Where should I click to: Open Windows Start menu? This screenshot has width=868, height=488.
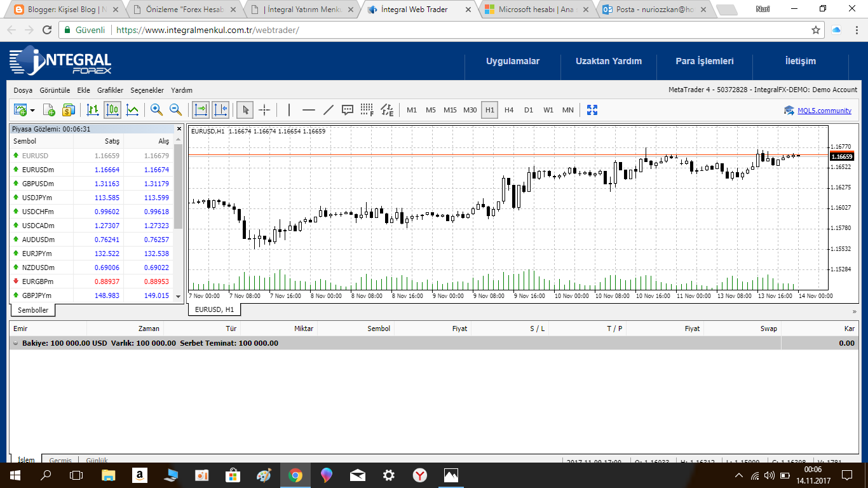[x=15, y=475]
